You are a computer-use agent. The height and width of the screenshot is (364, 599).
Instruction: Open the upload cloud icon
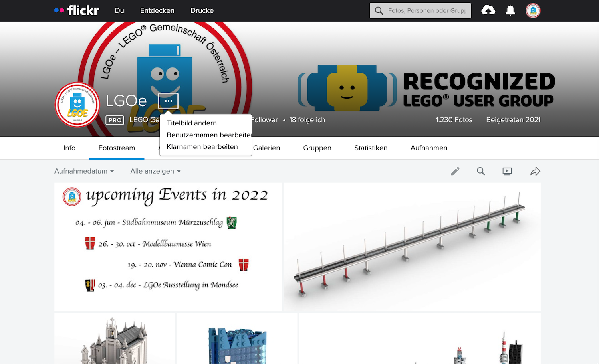(488, 10)
